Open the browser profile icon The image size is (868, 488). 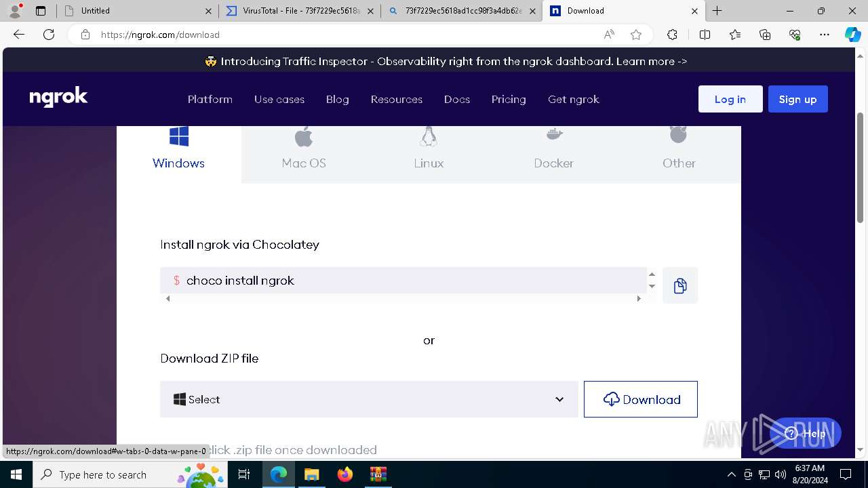pos(14,11)
